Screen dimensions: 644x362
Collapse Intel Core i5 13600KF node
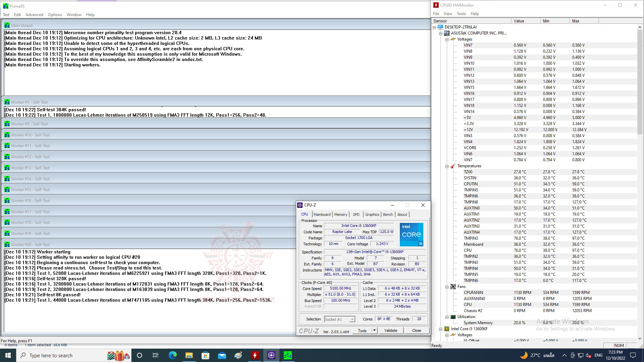[x=441, y=329]
